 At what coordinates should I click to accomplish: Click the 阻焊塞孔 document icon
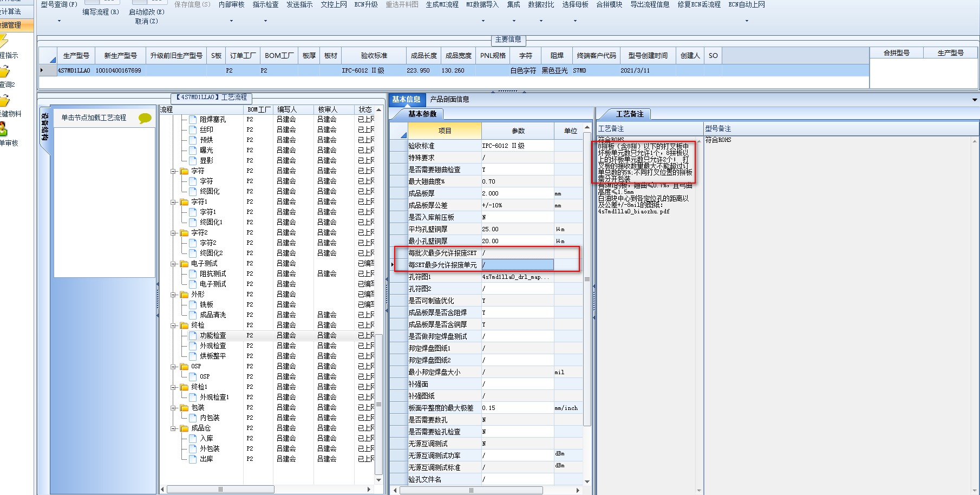pos(193,120)
